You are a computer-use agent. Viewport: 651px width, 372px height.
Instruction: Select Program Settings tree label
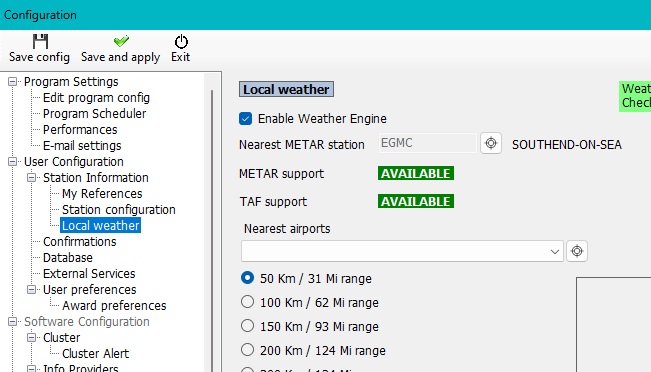(71, 82)
